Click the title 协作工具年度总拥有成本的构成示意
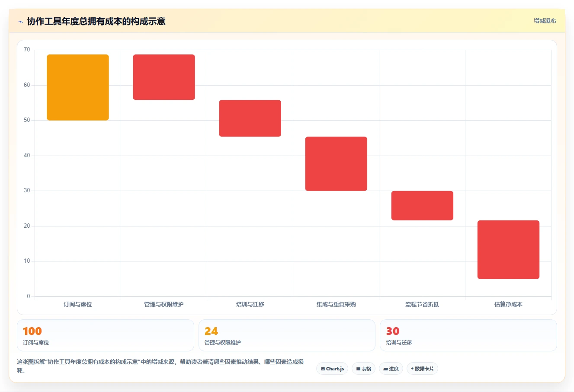Image resolution: width=574 pixels, height=392 pixels. [96, 22]
